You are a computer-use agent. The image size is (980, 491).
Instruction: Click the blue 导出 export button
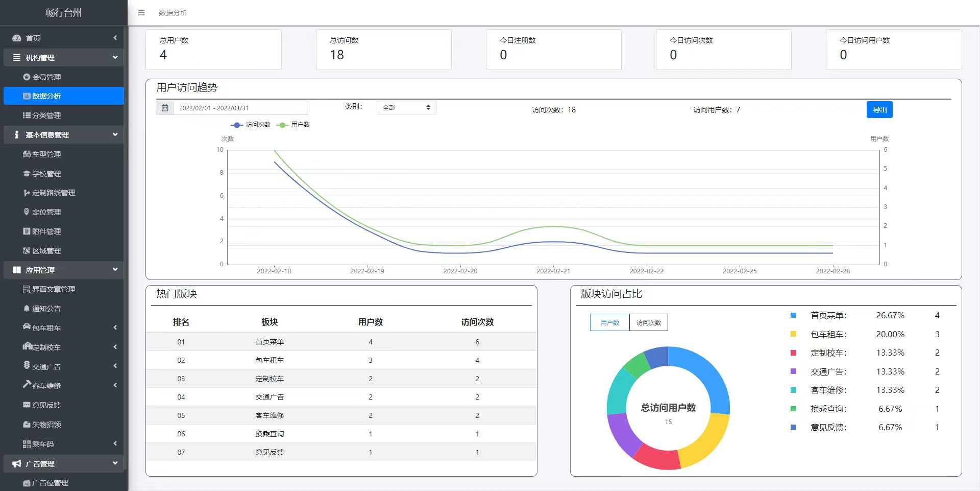click(x=879, y=110)
